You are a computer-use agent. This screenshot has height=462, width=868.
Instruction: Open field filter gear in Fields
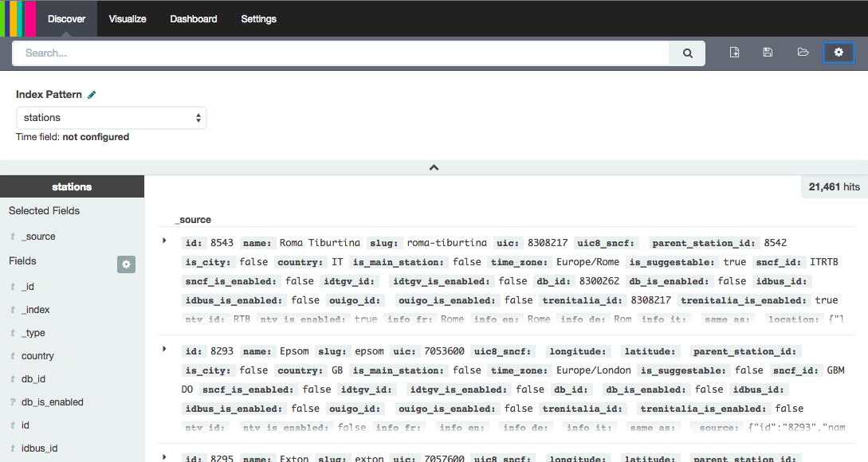point(126,264)
